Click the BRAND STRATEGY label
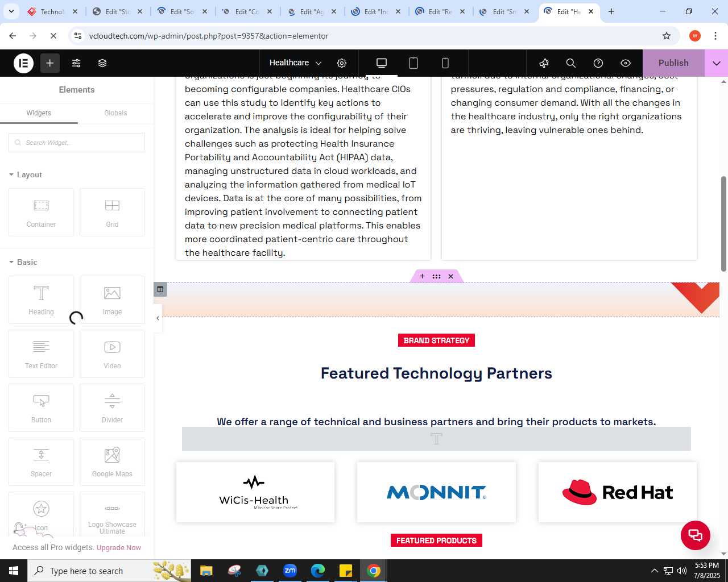 [436, 340]
